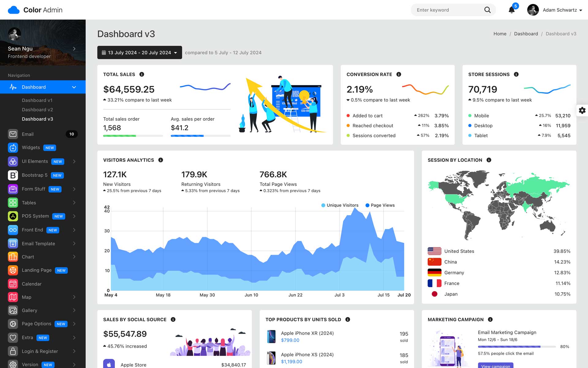The image size is (588, 368).
Task: Click the Calendar sidebar icon
Action: tap(13, 284)
